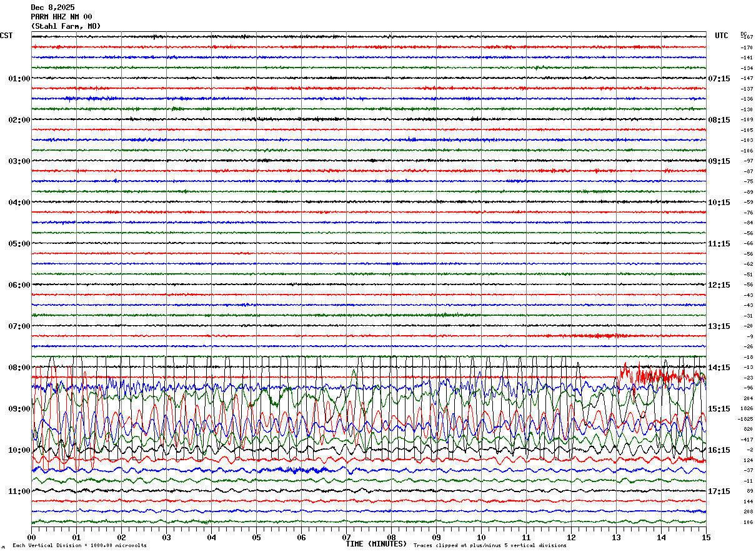Screen dimensions: 756x554
Task: Click the DC offset value "124"
Action: tap(749, 460)
